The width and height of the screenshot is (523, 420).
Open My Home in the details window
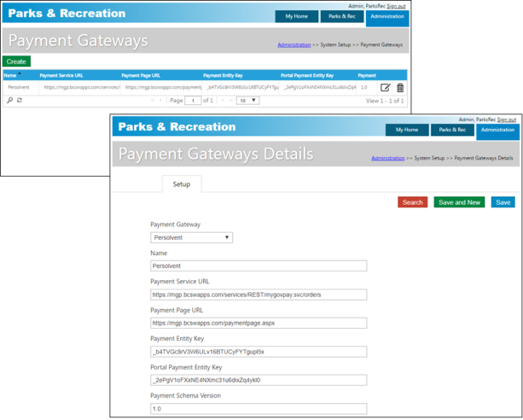point(407,130)
